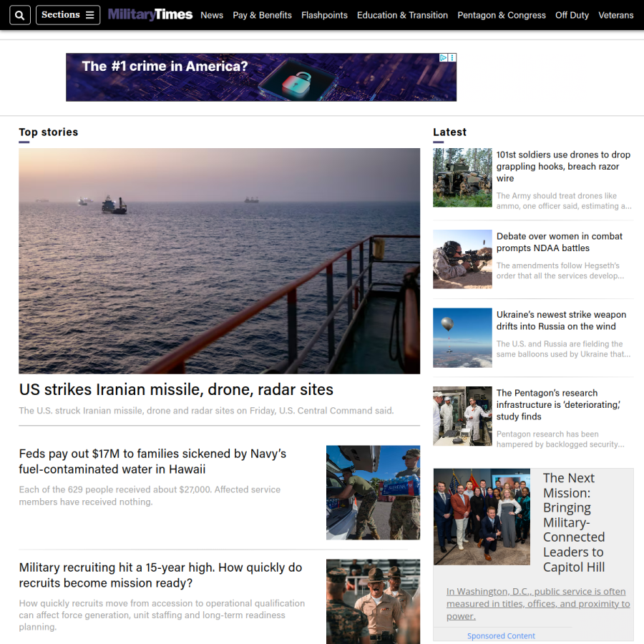This screenshot has height=644, width=644.
Task: Click 'The Army should treat drones like' summary
Action: 564,201
